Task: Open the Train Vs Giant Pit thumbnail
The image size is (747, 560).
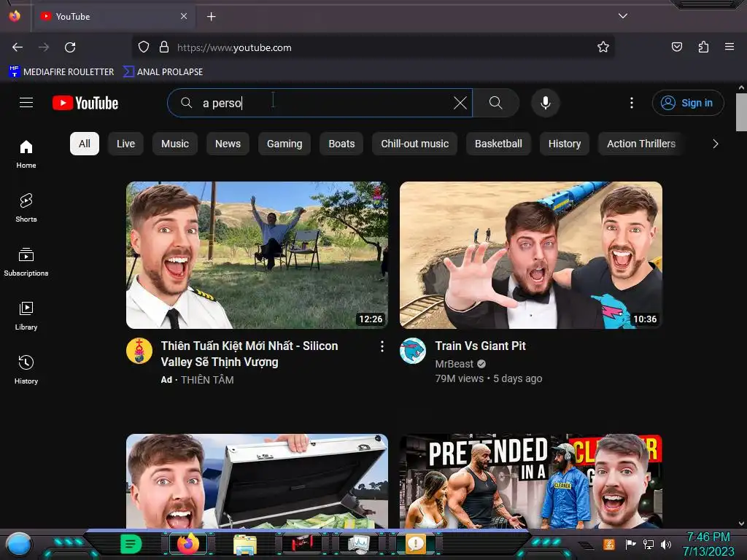Action: click(x=531, y=255)
